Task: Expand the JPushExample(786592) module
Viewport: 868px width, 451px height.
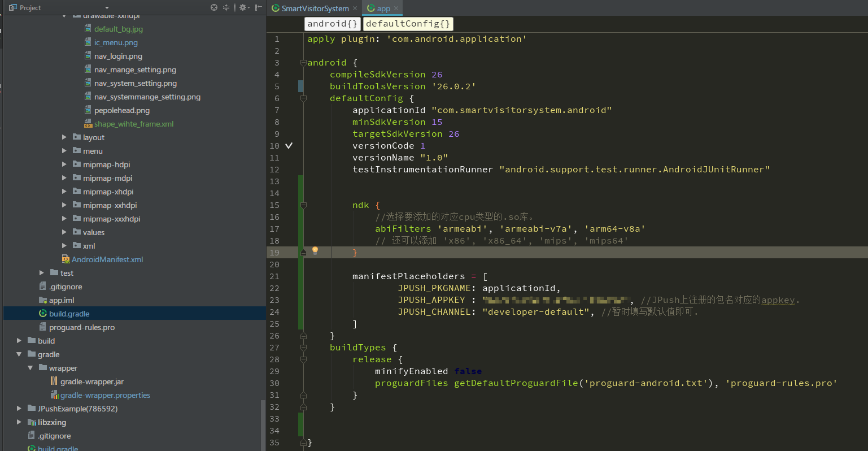Action: point(19,409)
